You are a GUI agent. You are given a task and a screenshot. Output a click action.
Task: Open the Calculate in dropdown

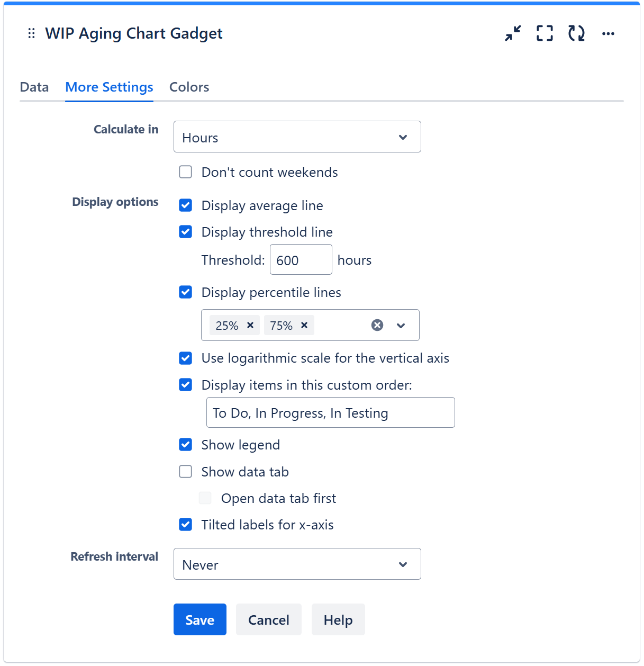297,137
